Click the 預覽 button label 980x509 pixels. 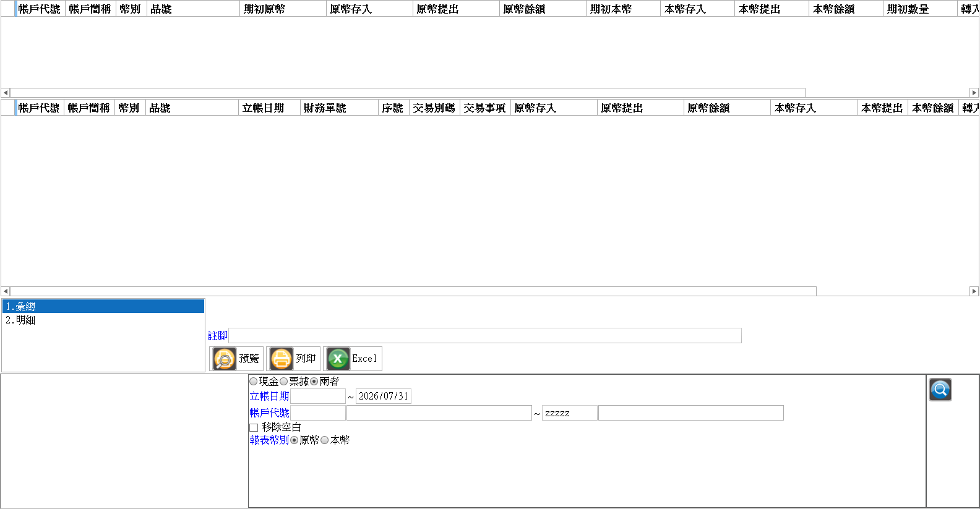pyautogui.click(x=249, y=359)
